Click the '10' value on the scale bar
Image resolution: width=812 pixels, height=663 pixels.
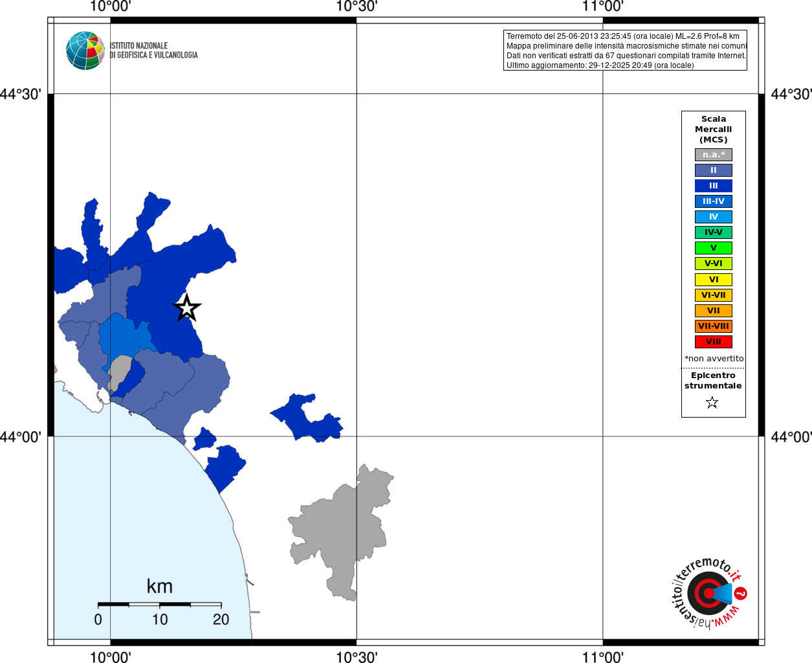point(160,620)
